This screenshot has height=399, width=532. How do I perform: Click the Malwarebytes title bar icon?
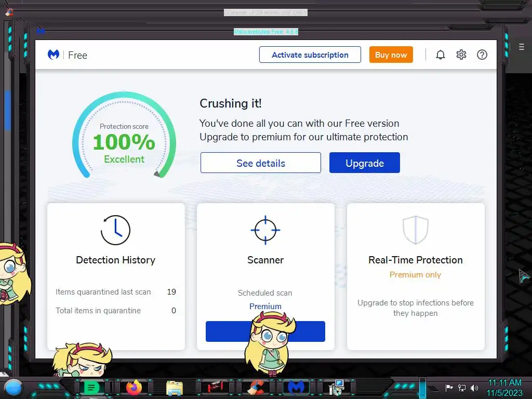pyautogui.click(x=41, y=32)
